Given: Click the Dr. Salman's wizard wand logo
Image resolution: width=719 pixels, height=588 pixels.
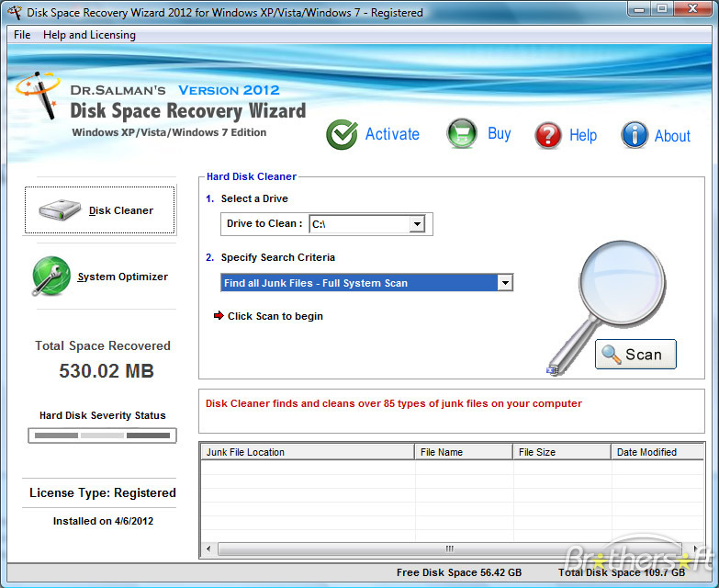Looking at the screenshot, I should [38, 96].
